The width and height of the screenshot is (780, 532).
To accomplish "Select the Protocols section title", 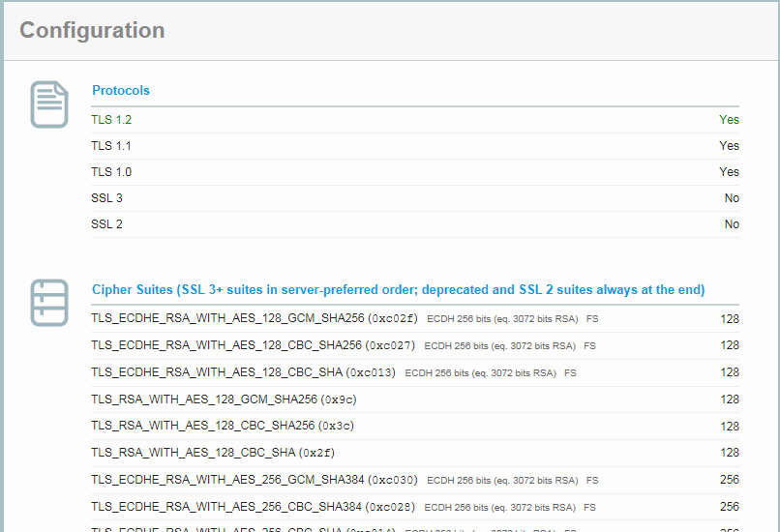I will (x=121, y=90).
